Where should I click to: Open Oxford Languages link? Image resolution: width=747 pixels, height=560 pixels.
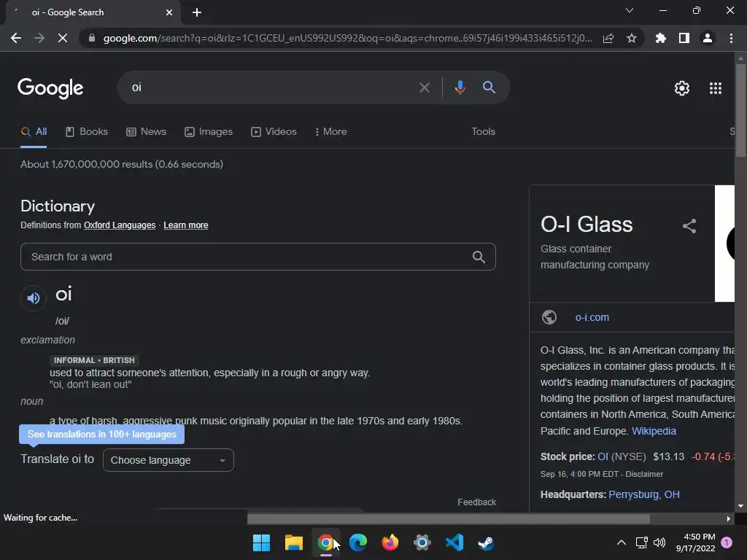[x=120, y=225]
